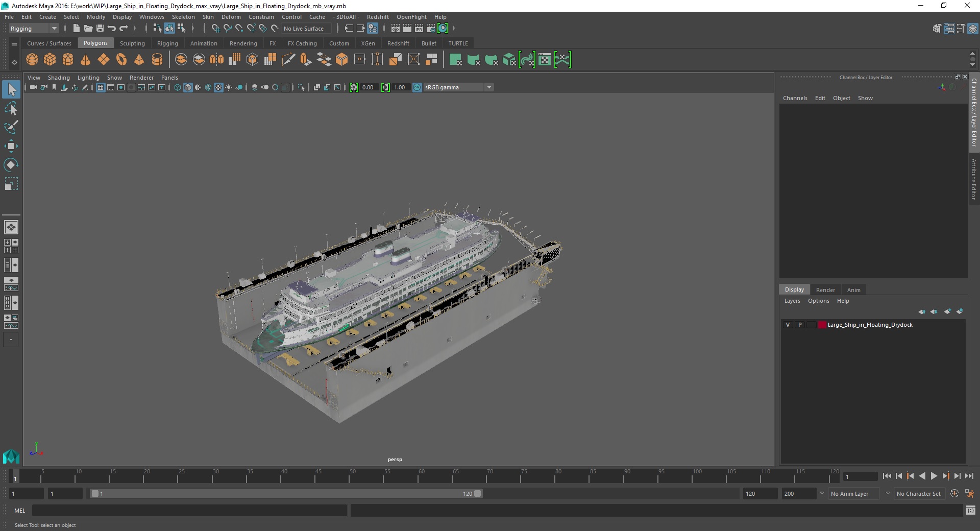Click the Save Scene icon
Viewport: 980px width, 531px height.
click(100, 29)
